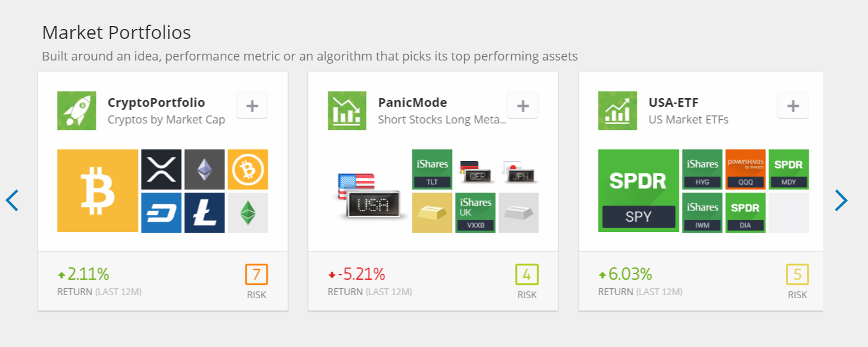Add CryptoPortfolio with the plus button
The image size is (868, 347).
252,106
